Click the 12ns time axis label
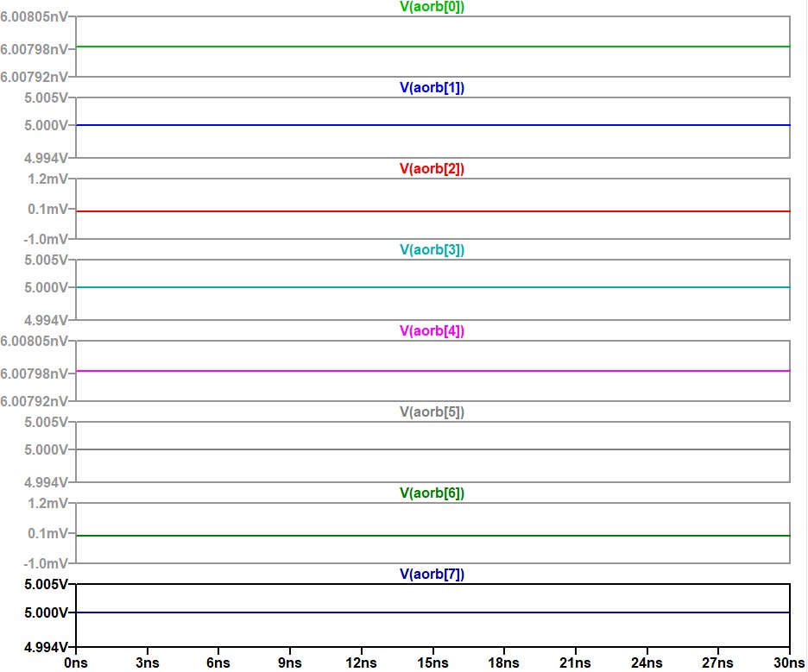Screen dimensions: 808x672 click(x=361, y=663)
